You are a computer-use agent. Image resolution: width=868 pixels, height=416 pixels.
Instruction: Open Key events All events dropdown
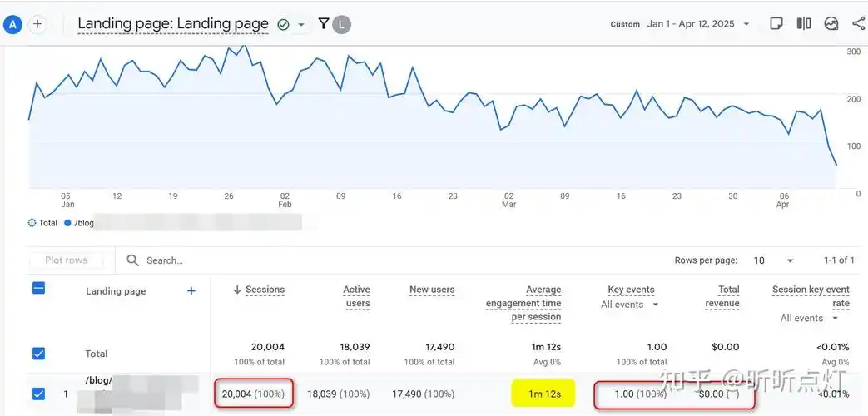click(x=630, y=305)
